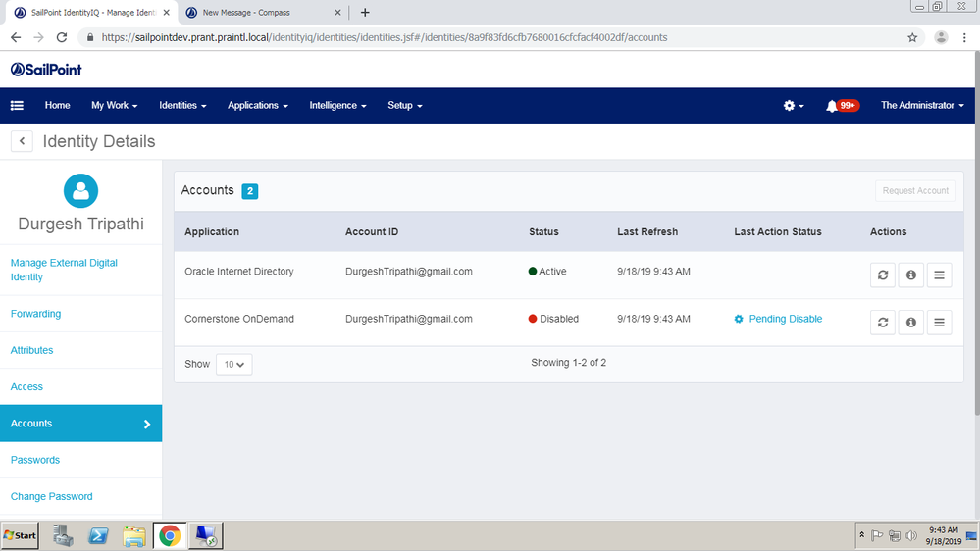This screenshot has width=980, height=551.
Task: Click the Request Account button
Action: (916, 191)
